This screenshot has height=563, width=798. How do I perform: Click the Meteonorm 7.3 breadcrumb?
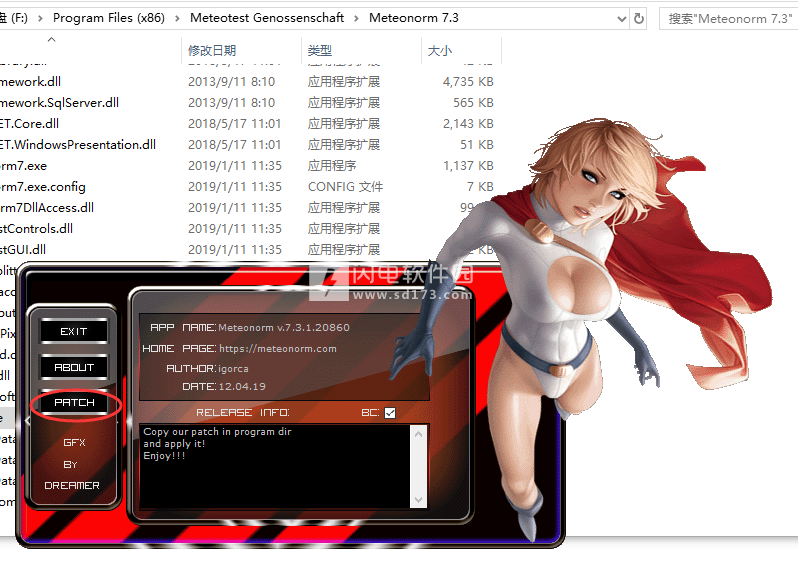tap(414, 18)
